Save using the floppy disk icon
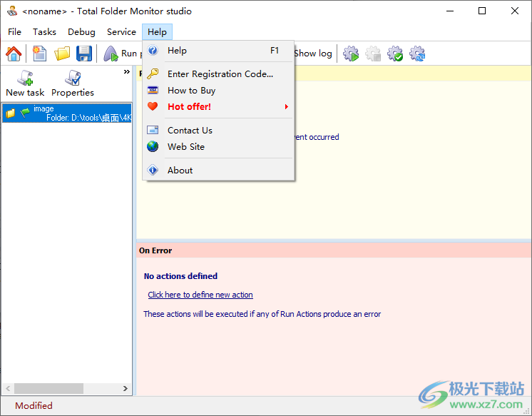This screenshot has height=416, width=532. pos(84,54)
